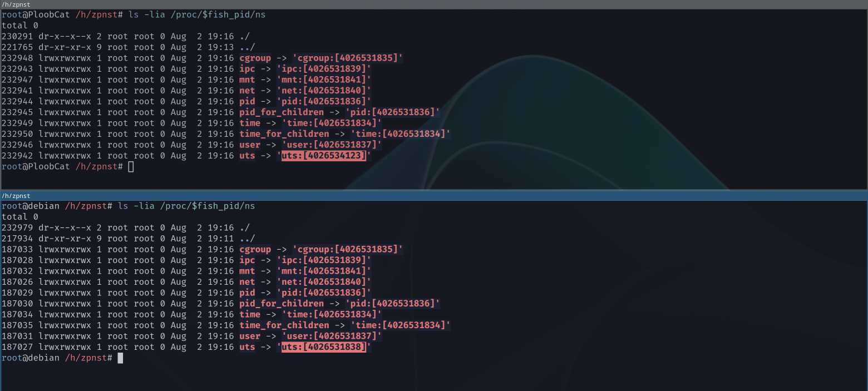Click 'net:[4026531840]' target in PloobCat pane
This screenshot has height=391, width=868.
pos(324,91)
